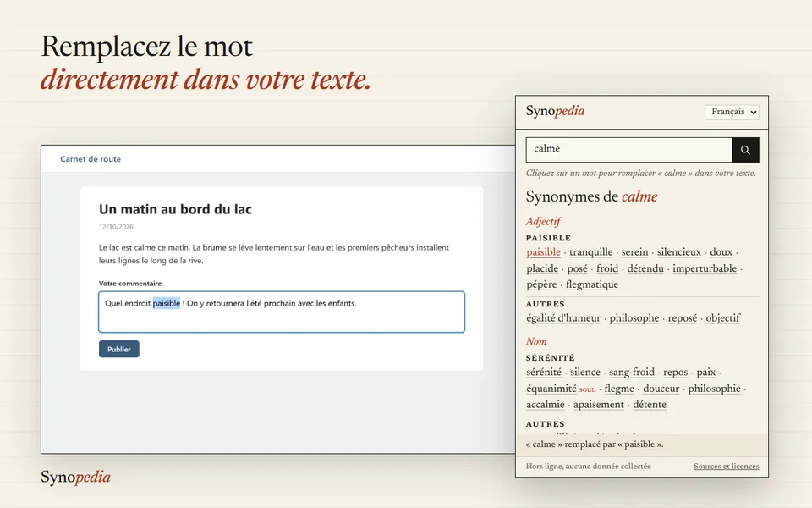Pick noun synonym douceur
This screenshot has width=812, height=508.
click(661, 389)
